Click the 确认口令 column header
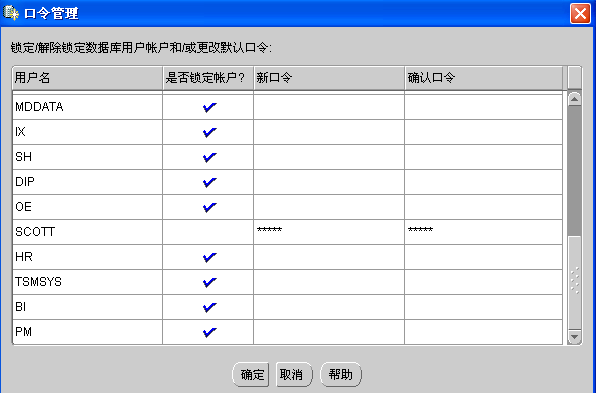Screen dimensions: 596x393 483,78
